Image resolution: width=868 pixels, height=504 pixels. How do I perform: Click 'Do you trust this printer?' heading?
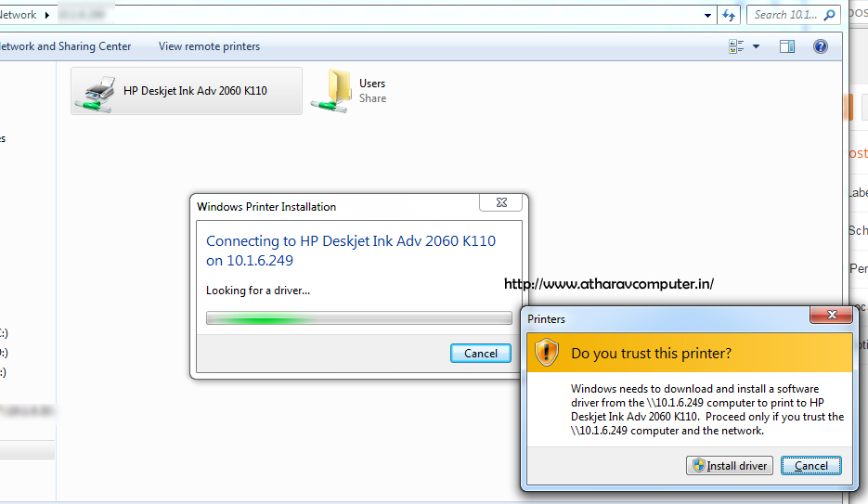[651, 354]
